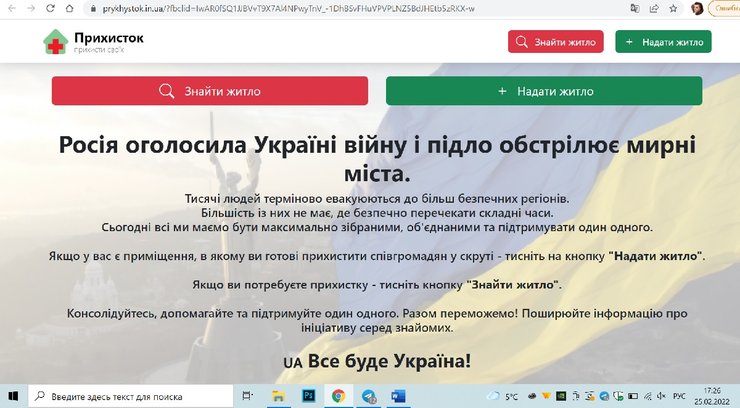Go forward in browser history
Image resolution: width=740 pixels, height=408 pixels.
[31, 8]
